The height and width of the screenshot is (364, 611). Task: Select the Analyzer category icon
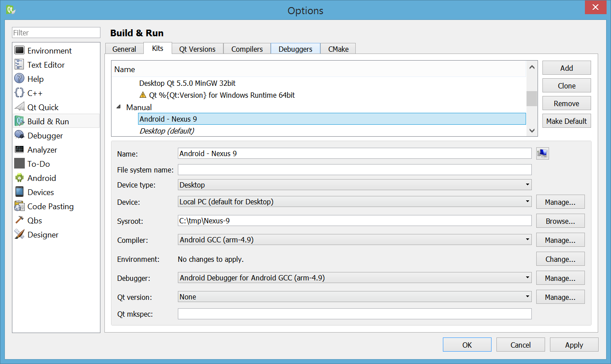(19, 149)
